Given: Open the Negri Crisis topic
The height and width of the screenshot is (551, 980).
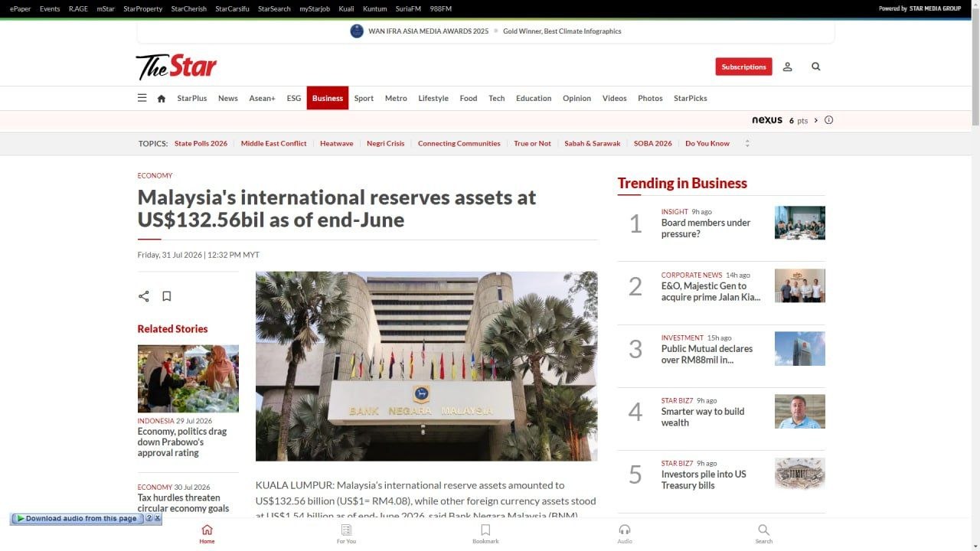Looking at the screenshot, I should pyautogui.click(x=385, y=143).
